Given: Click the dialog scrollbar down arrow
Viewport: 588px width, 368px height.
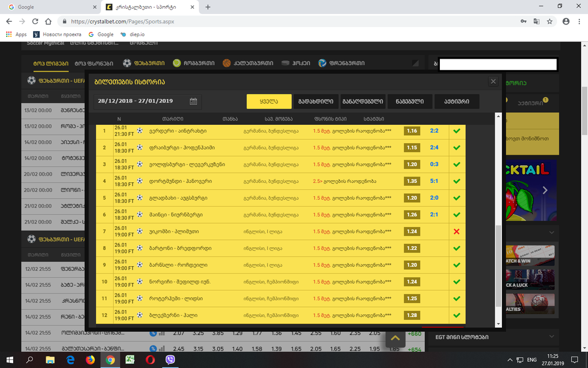Looking at the screenshot, I should (498, 324).
